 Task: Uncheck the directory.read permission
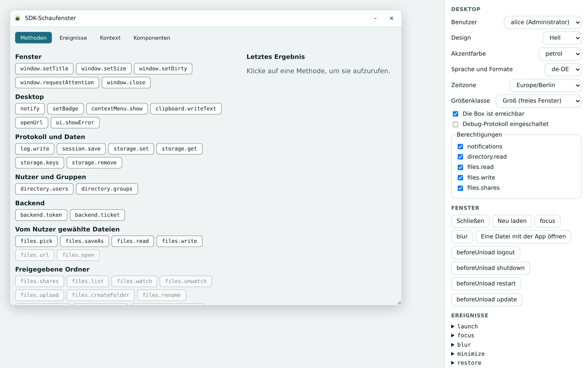click(x=460, y=157)
